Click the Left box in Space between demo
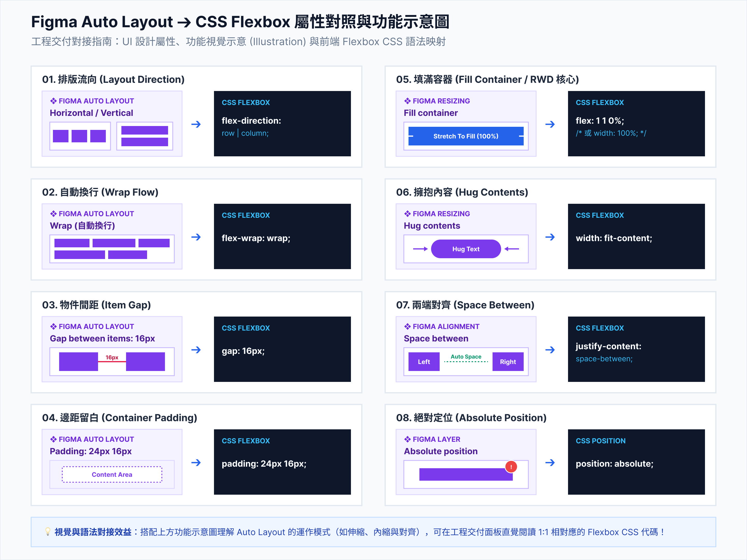The height and width of the screenshot is (560, 747). pyautogui.click(x=424, y=361)
